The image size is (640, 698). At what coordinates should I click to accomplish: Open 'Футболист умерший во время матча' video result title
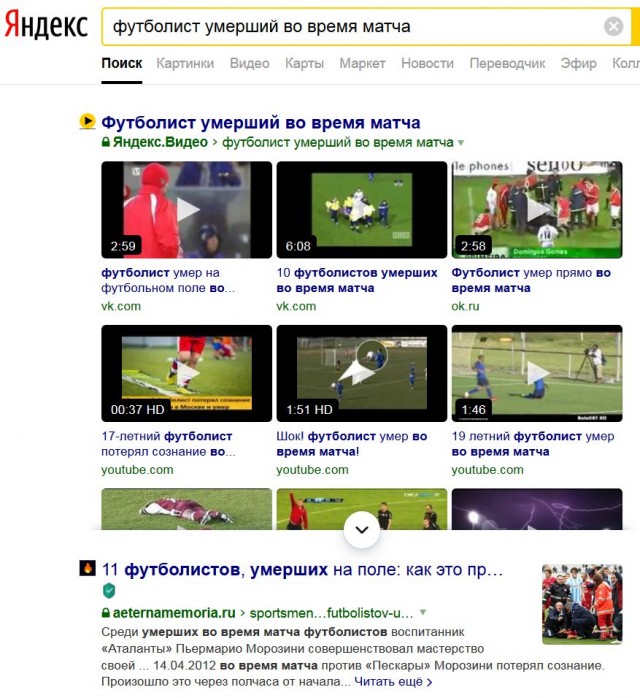(261, 122)
